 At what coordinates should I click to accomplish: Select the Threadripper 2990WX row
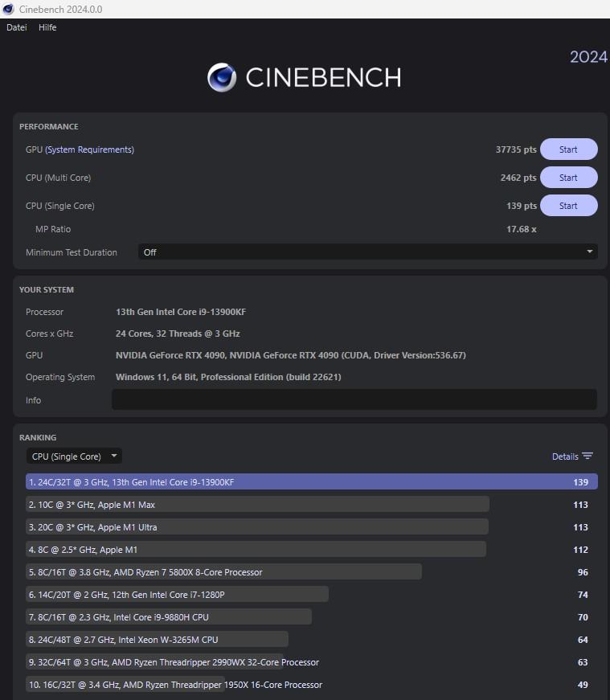point(312,662)
